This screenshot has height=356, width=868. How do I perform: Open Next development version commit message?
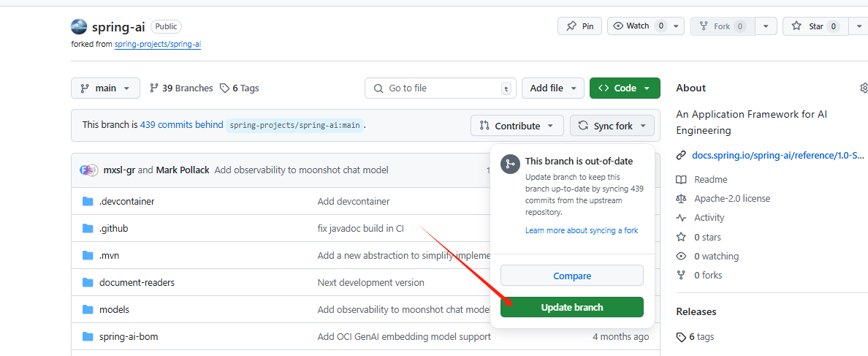click(371, 282)
